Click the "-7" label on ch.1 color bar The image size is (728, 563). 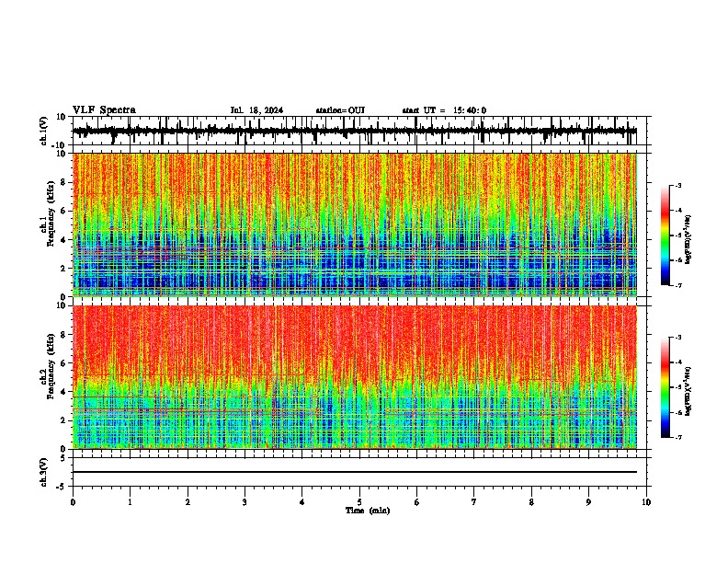point(678,285)
